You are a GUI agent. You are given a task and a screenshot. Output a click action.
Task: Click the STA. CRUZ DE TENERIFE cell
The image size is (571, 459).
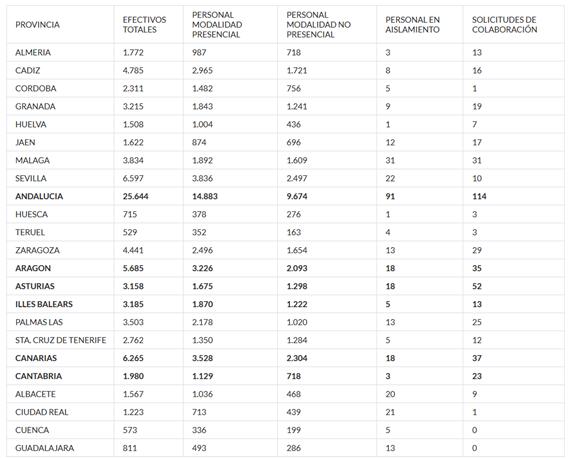[60, 340]
